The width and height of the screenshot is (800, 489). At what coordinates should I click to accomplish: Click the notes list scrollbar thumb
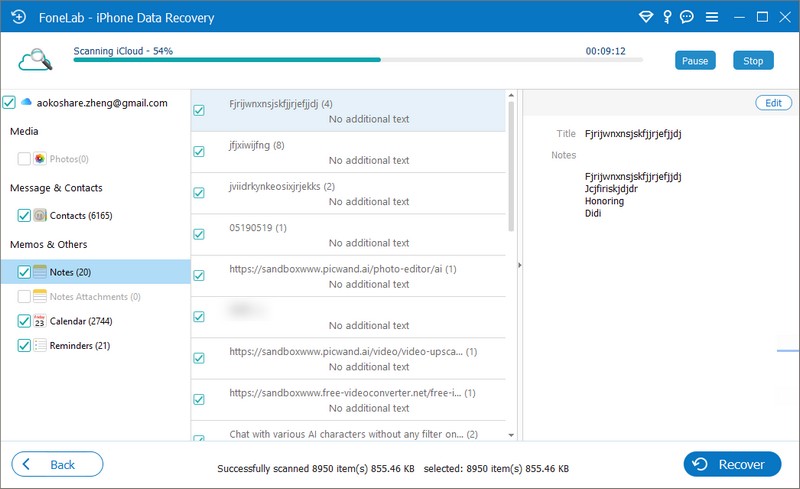511,166
